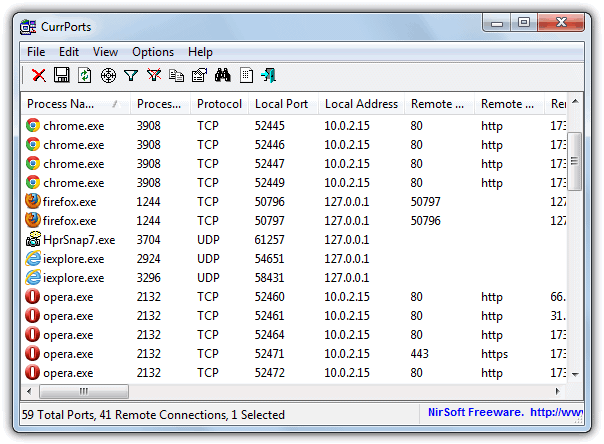Image resolution: width=604 pixels, height=444 pixels.
Task: Click iexplore icon in the port 58431 row
Action: 33,277
